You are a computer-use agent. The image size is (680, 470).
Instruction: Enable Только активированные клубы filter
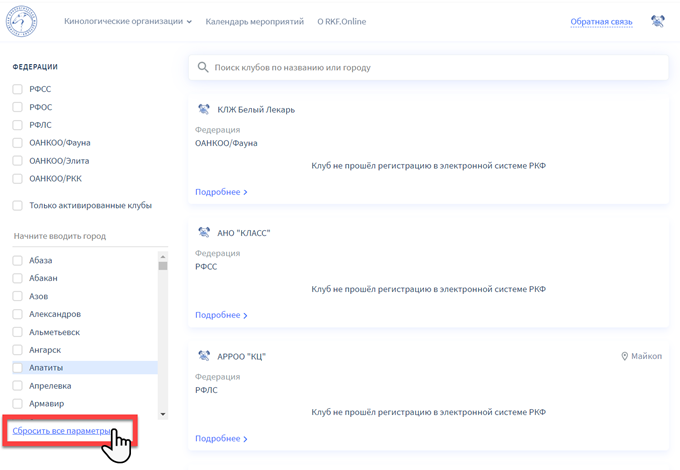coord(18,206)
